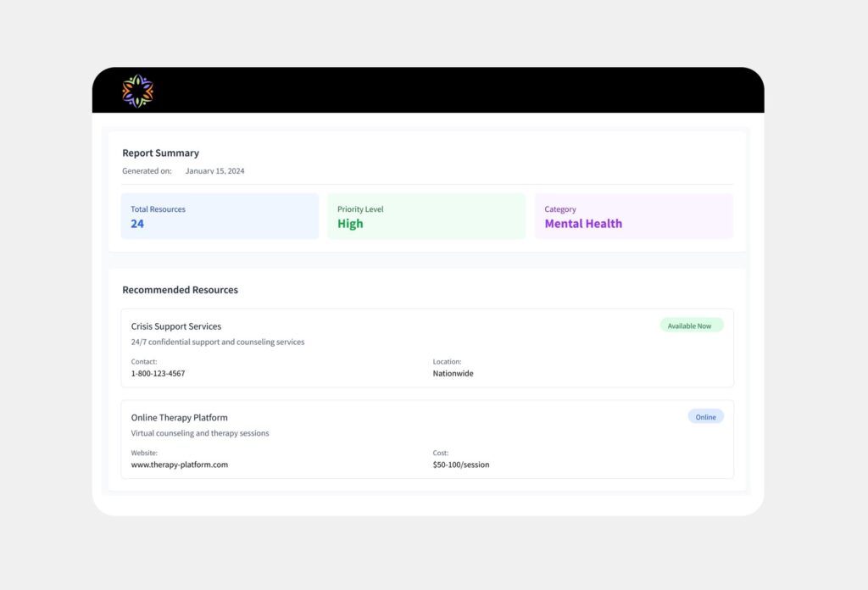Click the January 15, 2024 generated date
The image size is (868, 590).
[x=214, y=171]
